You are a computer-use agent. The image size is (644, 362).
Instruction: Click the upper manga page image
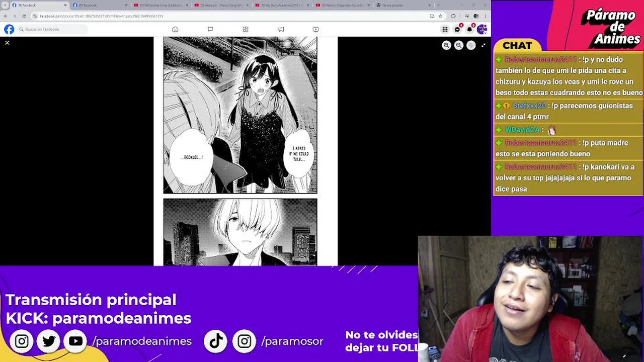point(240,115)
